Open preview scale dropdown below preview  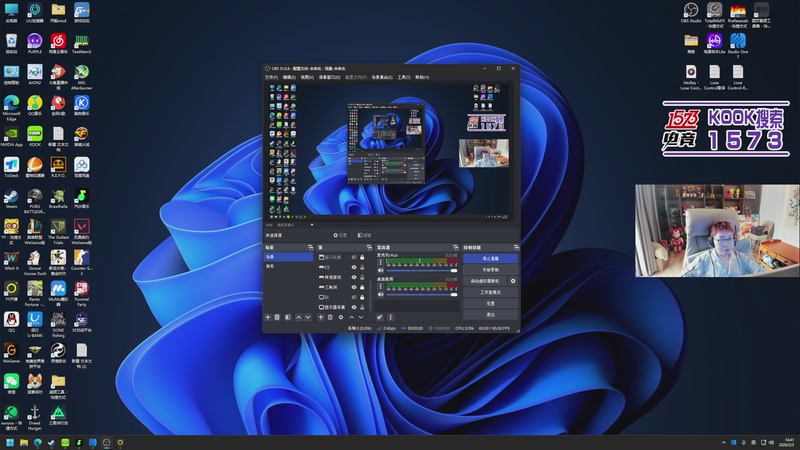click(312, 224)
